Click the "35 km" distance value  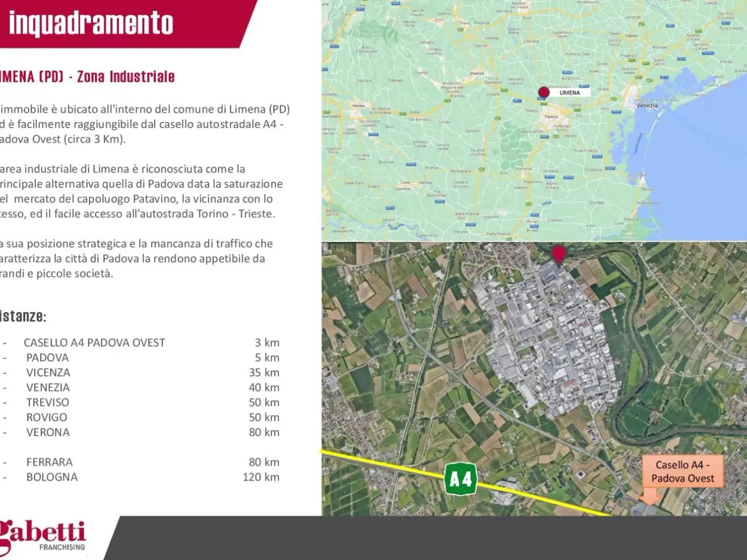264,372
